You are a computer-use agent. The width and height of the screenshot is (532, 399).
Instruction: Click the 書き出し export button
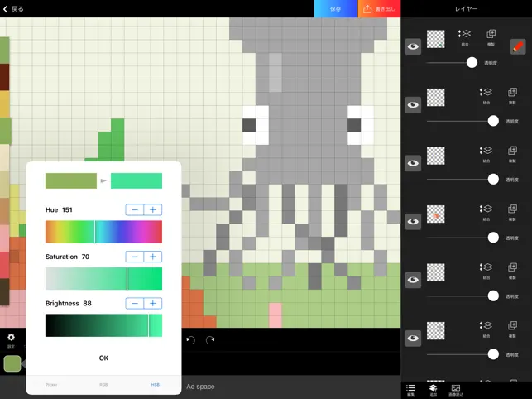click(x=379, y=9)
